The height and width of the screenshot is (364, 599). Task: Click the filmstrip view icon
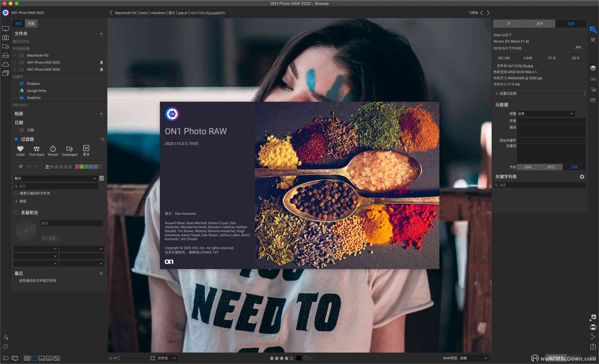tap(43, 358)
